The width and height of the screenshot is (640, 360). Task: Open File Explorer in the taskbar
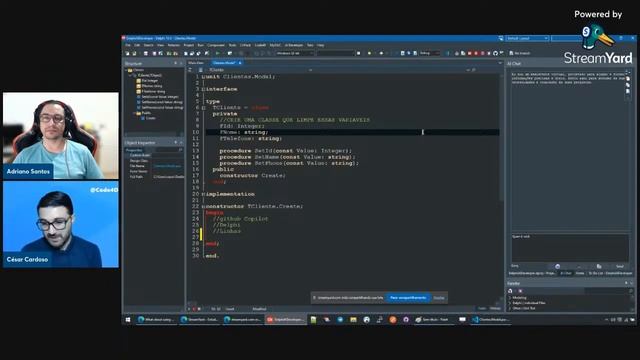click(x=353, y=320)
